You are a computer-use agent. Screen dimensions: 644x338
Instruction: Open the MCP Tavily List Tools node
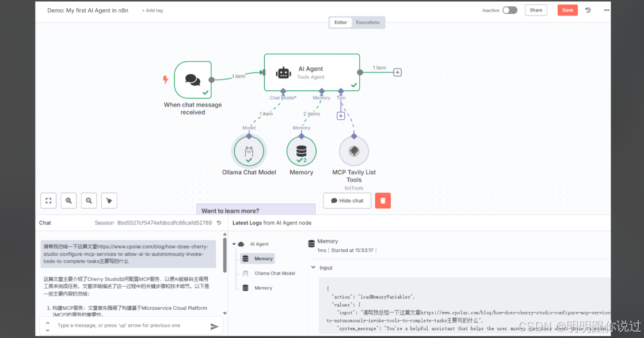(354, 151)
